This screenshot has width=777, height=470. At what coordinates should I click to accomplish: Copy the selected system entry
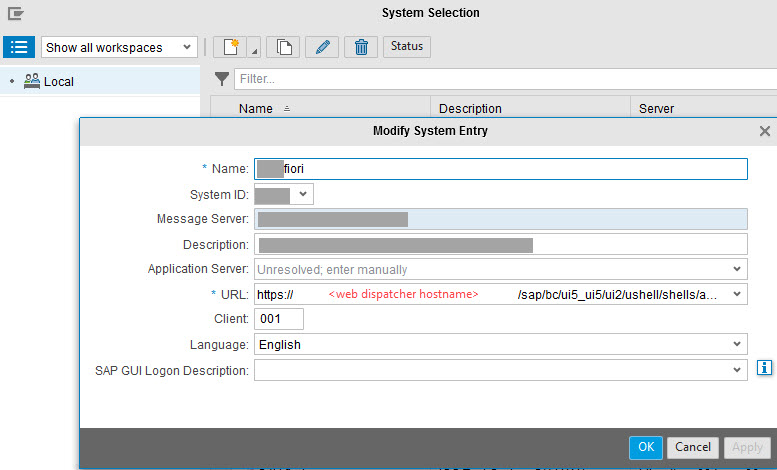coord(283,47)
